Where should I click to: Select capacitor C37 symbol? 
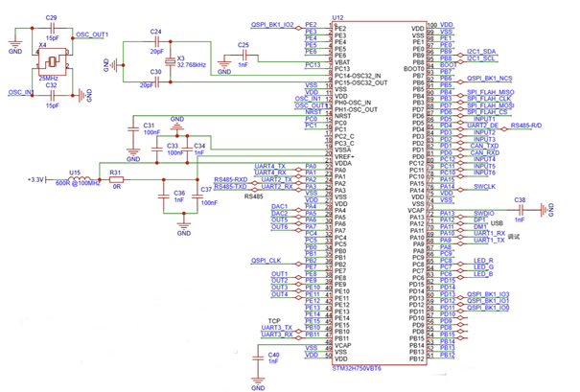click(197, 196)
